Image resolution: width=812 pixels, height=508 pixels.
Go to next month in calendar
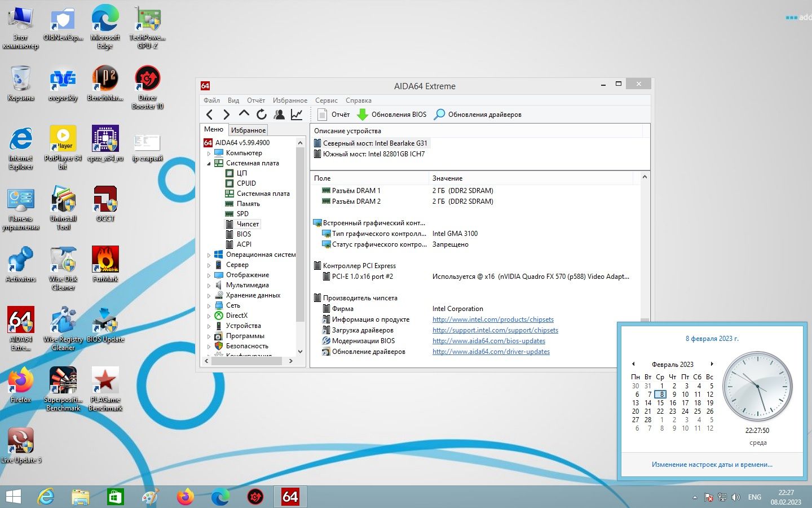click(x=712, y=364)
